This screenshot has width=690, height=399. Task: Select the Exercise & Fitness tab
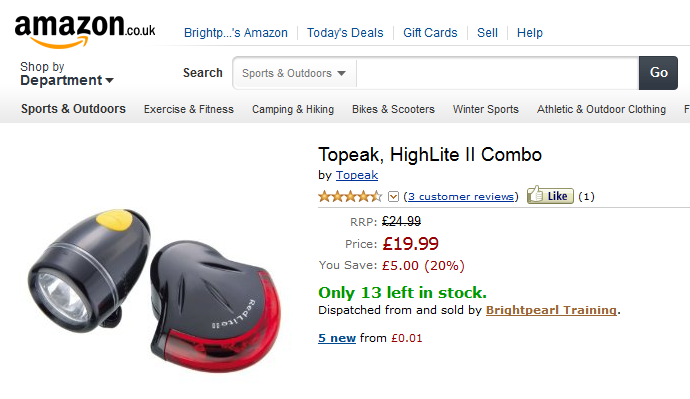188,109
